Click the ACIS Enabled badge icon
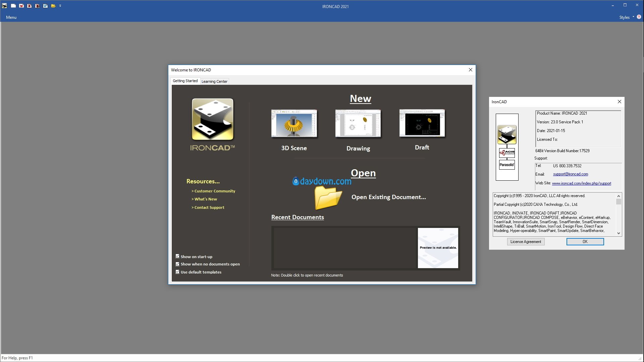The height and width of the screenshot is (362, 644). (507, 153)
